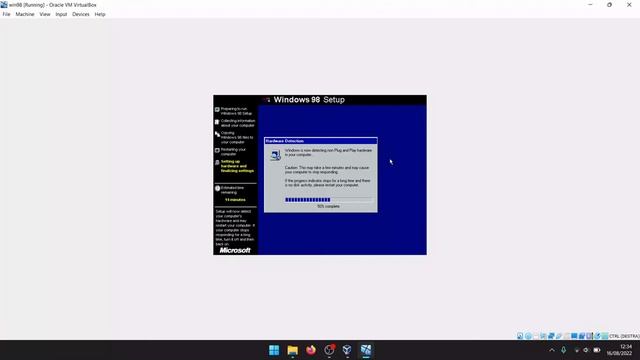Click the CTRL (DESTRA) host key indicator
This screenshot has height=360, width=640.
(624, 336)
